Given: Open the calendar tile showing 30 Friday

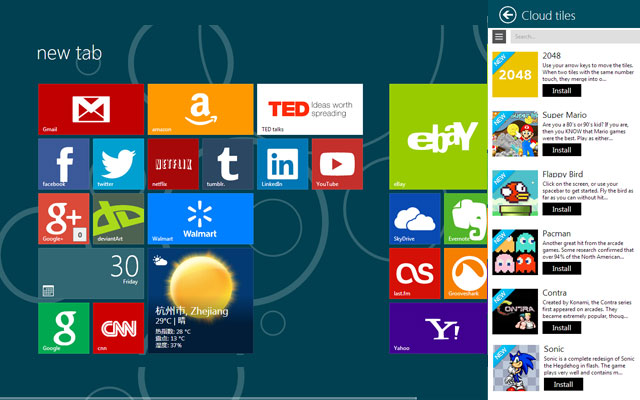Looking at the screenshot, I should (x=91, y=273).
